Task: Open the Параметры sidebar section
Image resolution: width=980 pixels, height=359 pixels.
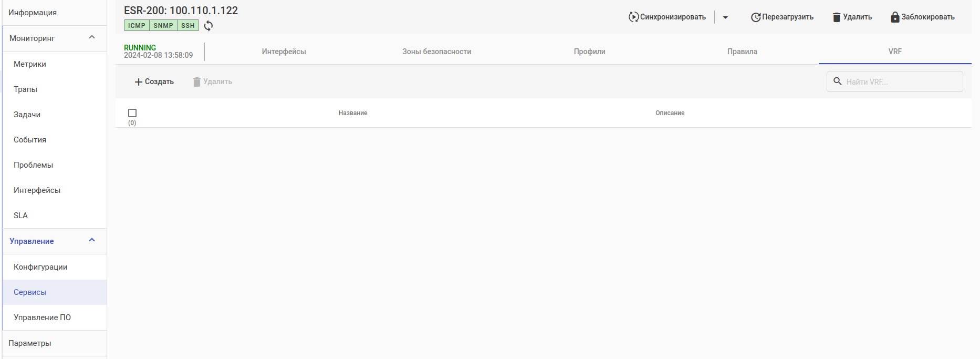Action: pyautogui.click(x=55, y=343)
